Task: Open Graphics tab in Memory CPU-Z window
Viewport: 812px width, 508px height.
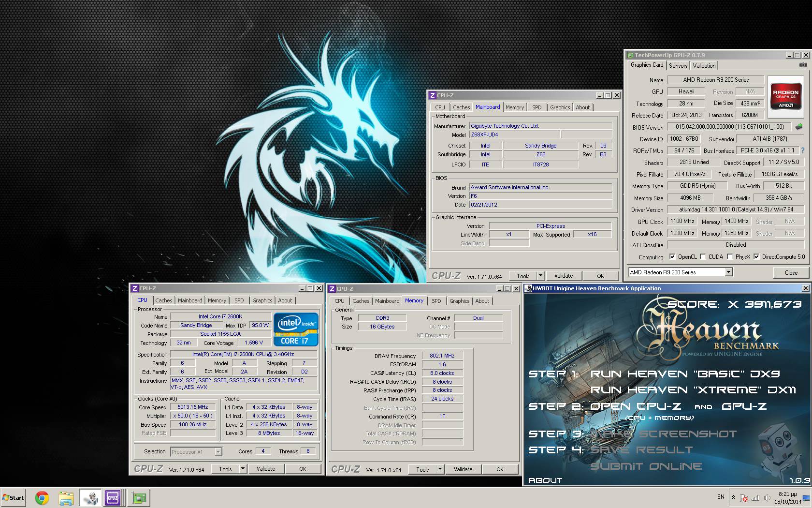Action: tap(460, 301)
